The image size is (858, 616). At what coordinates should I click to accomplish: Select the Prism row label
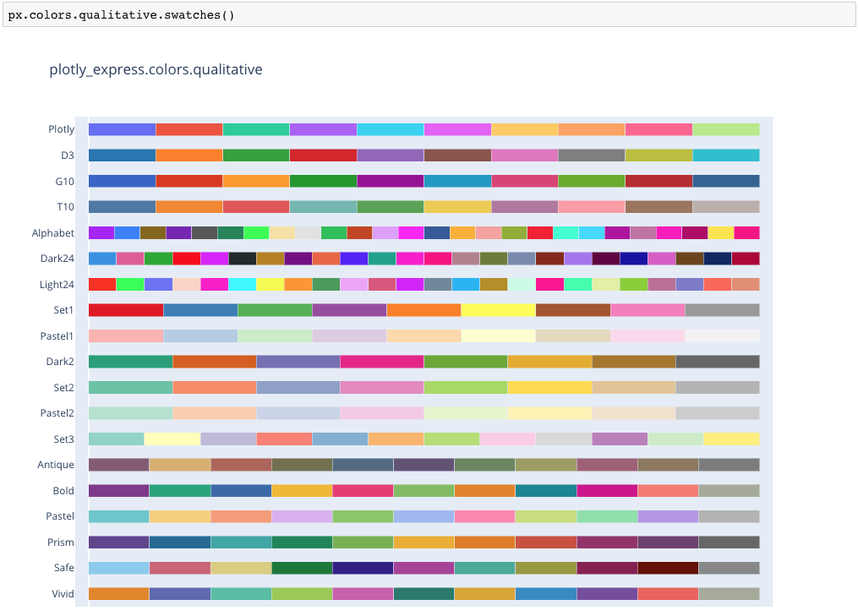pos(61,542)
